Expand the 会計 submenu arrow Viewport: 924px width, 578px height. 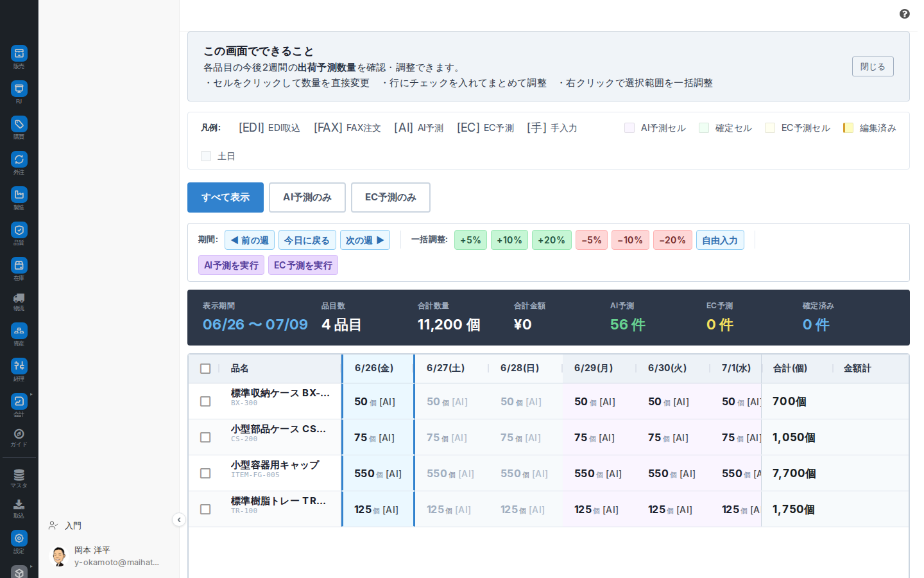coord(31,394)
